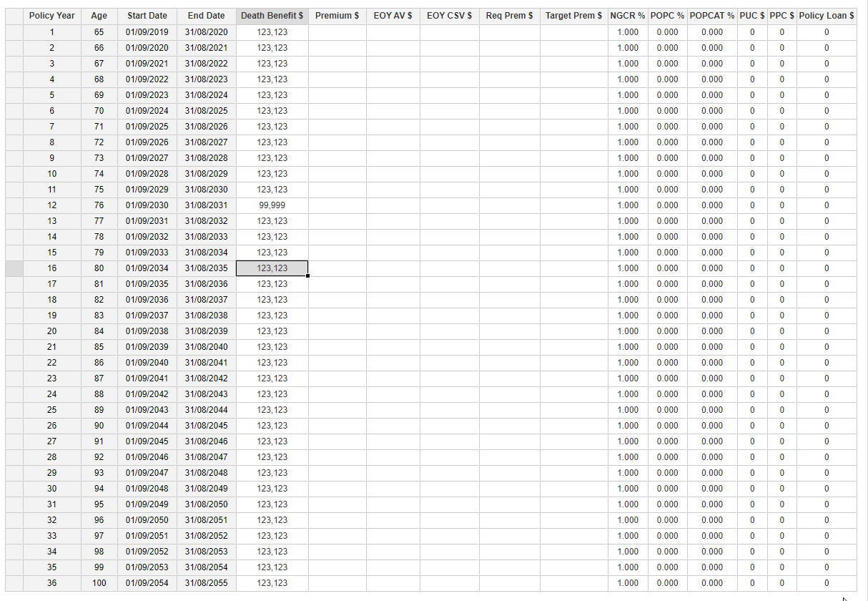Select the POPCAT % column header
The image size is (868, 601).
coord(711,16)
